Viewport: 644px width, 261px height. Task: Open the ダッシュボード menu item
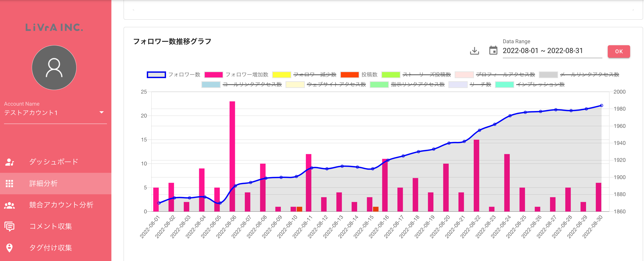54,162
